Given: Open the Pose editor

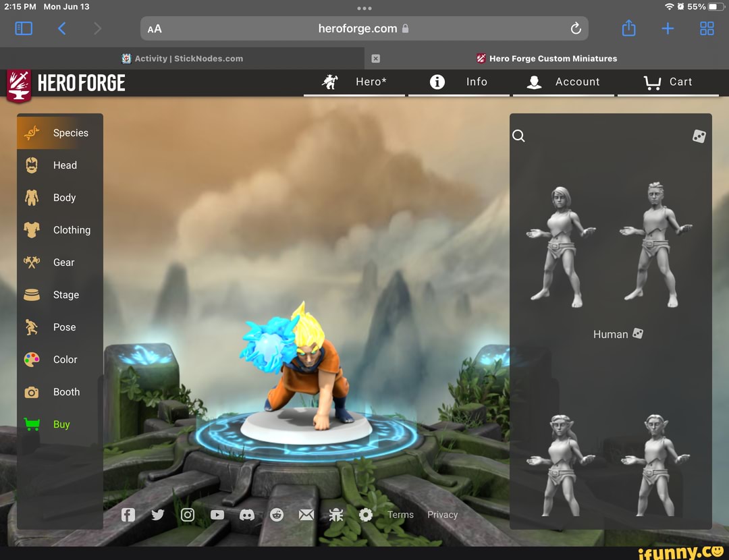Looking at the screenshot, I should (59, 327).
